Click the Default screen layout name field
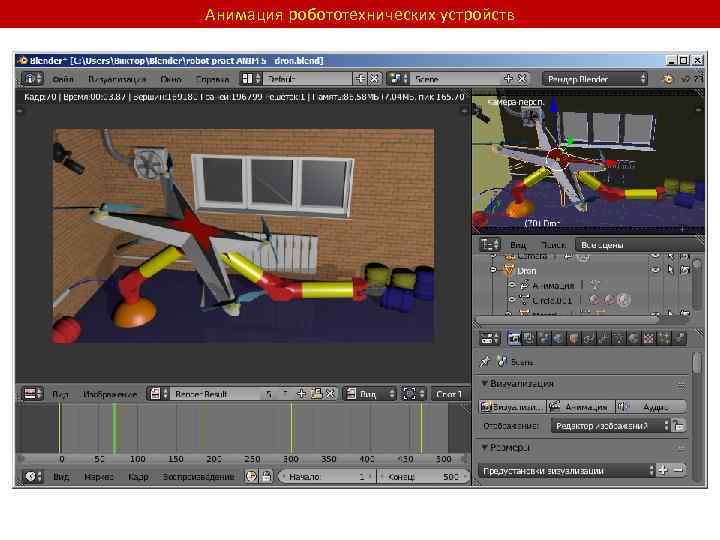This screenshot has width=720, height=540. (308, 79)
